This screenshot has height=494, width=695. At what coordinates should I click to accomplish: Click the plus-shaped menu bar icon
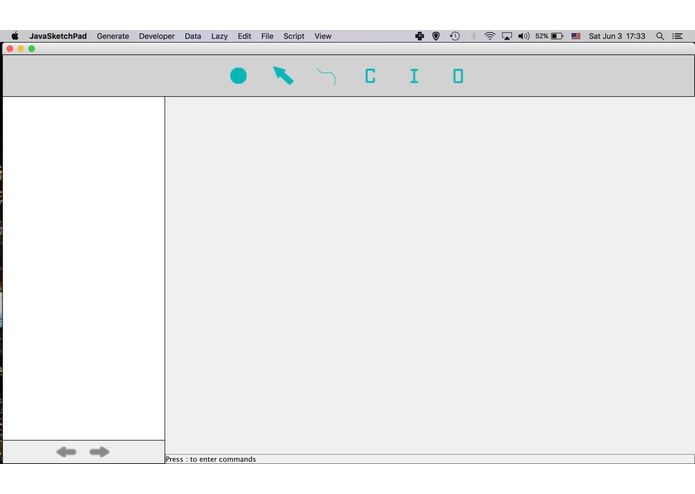(x=419, y=36)
